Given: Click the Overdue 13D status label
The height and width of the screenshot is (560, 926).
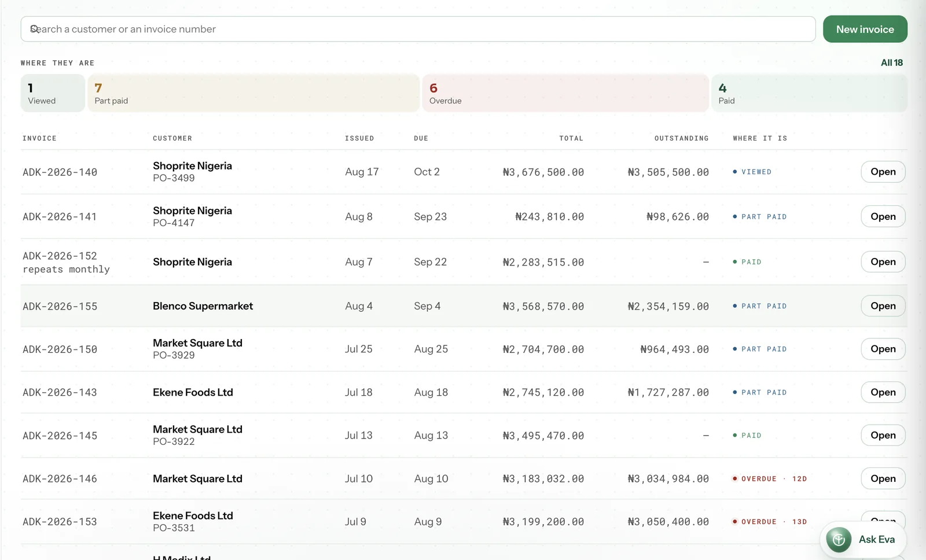Looking at the screenshot, I should pyautogui.click(x=770, y=522).
